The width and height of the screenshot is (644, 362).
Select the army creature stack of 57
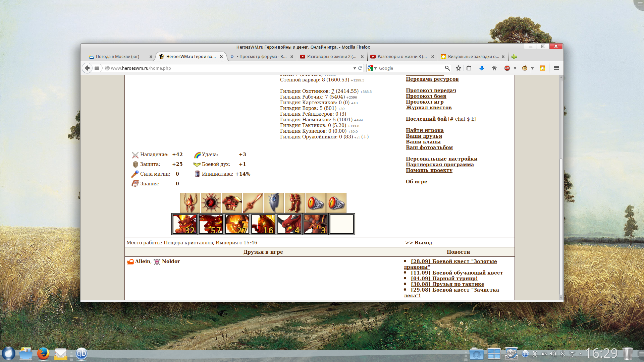[x=211, y=224]
